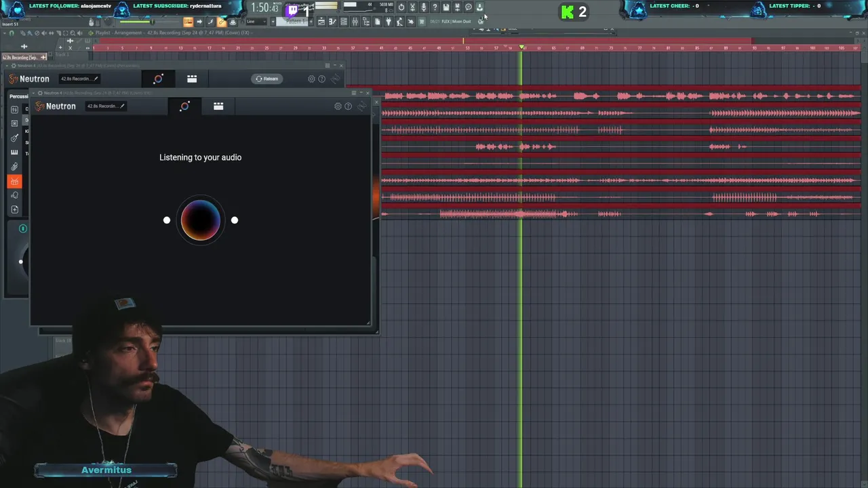
Task: Open help icon in front Neutron window
Action: [x=349, y=106]
